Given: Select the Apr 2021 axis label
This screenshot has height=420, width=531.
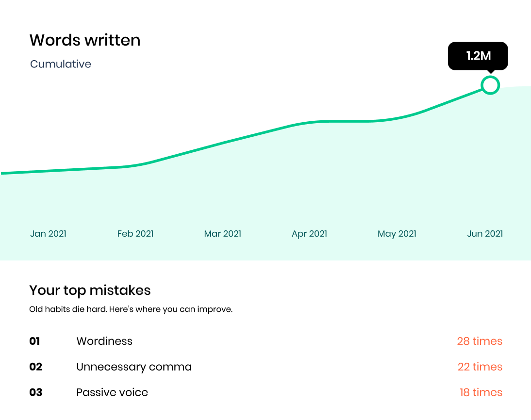Looking at the screenshot, I should [310, 234].
